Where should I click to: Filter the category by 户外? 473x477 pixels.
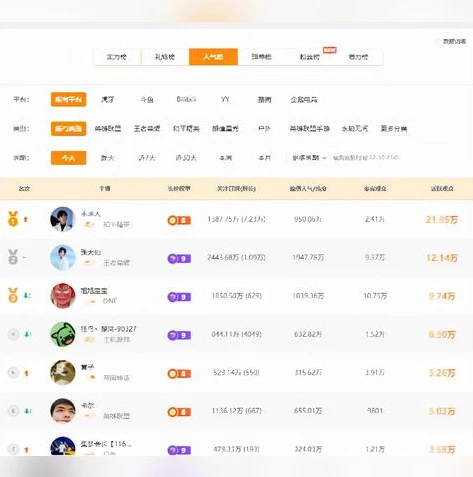[x=265, y=129]
